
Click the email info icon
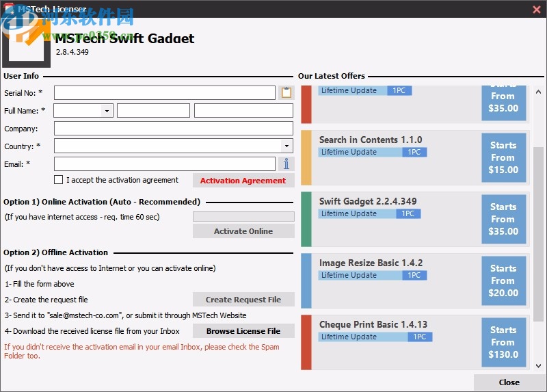(x=286, y=164)
